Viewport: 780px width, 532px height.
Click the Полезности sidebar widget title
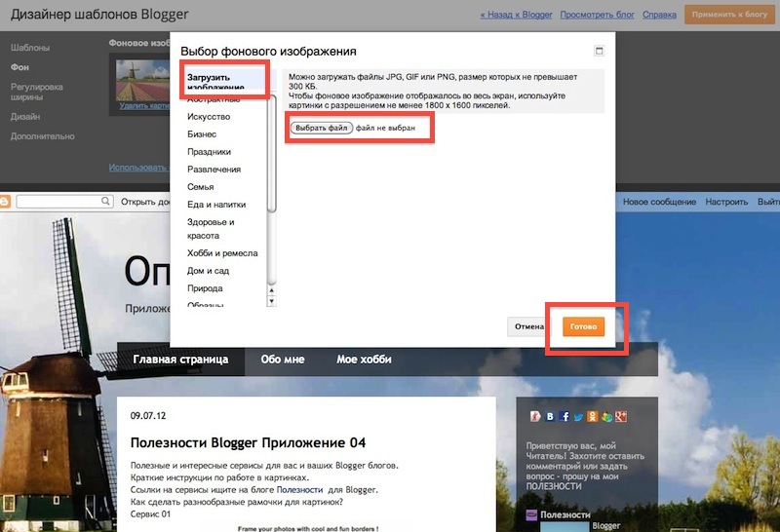click(x=565, y=515)
